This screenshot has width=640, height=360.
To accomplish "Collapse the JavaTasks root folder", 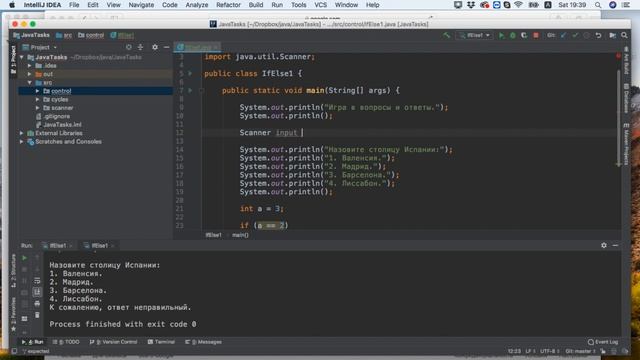I will [22, 57].
